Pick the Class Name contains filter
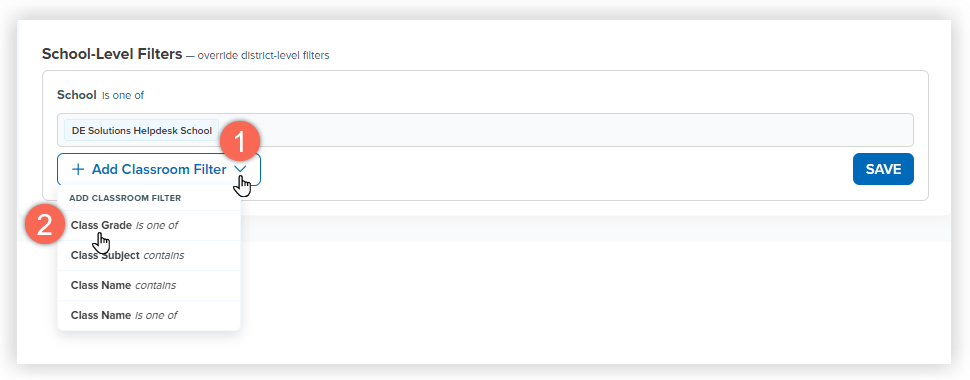The width and height of the screenshot is (970, 380). (x=148, y=285)
